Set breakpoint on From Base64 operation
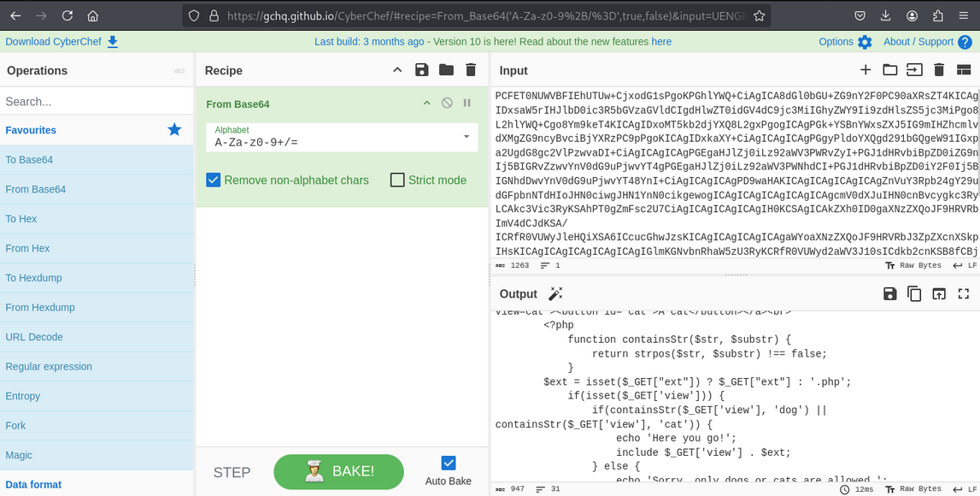980x496 pixels. (467, 103)
